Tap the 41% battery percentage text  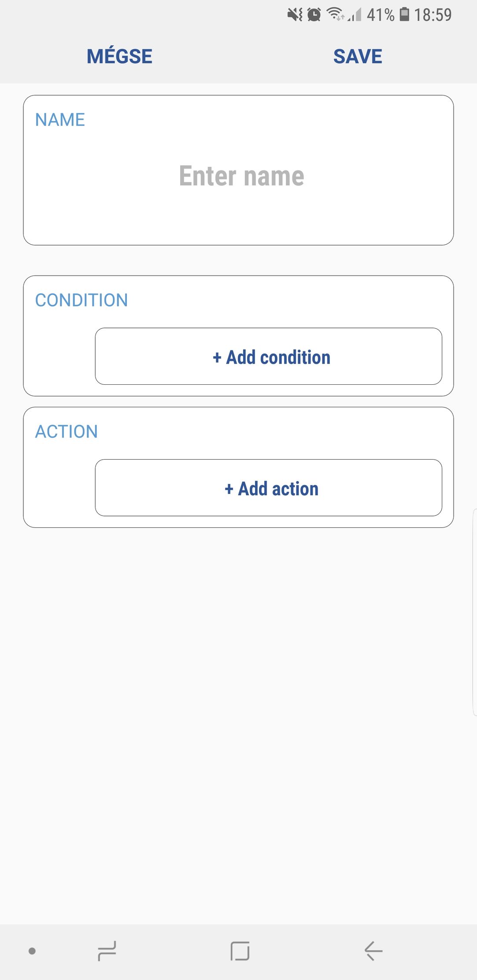(380, 15)
